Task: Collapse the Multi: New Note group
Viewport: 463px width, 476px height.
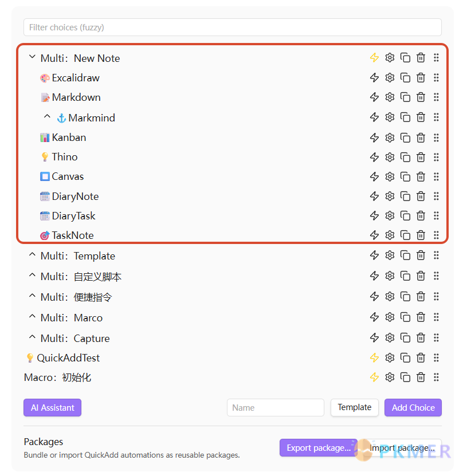Action: pyautogui.click(x=32, y=58)
